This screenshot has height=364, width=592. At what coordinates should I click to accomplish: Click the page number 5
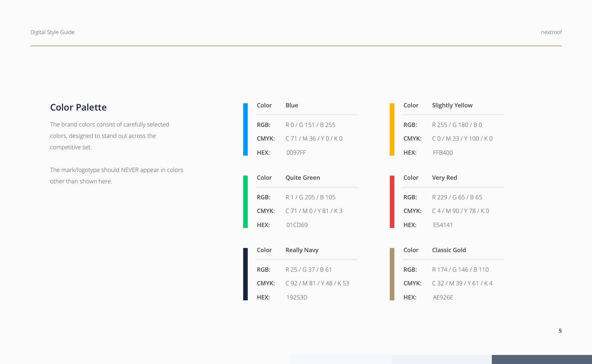click(560, 331)
